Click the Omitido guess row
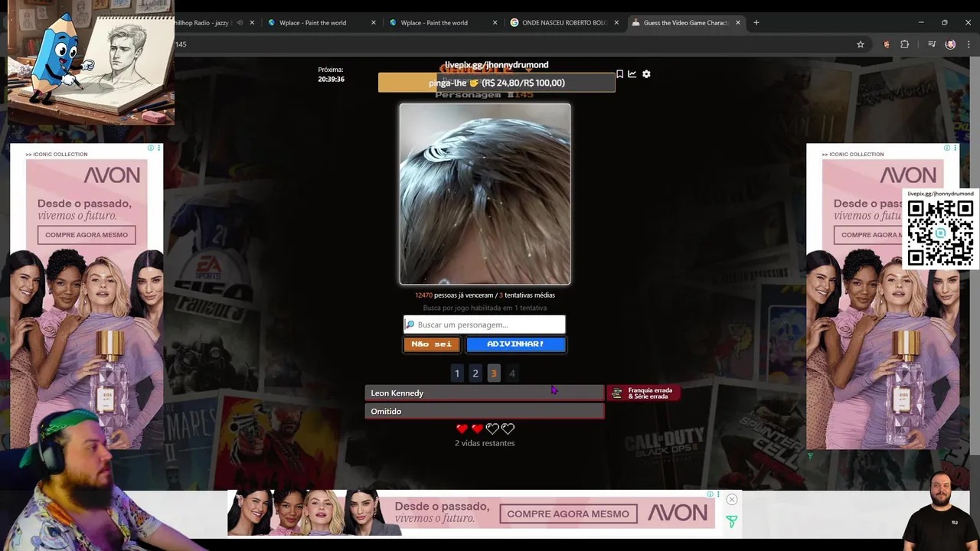Image resolution: width=980 pixels, height=551 pixels. click(x=485, y=411)
